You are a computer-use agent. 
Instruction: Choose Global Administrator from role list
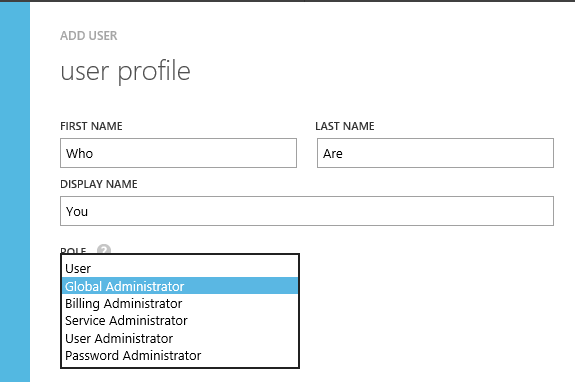(180, 286)
